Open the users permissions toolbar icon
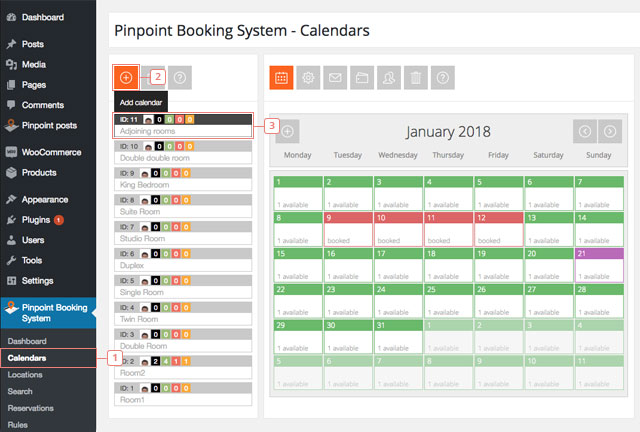640x432 pixels. click(x=389, y=78)
